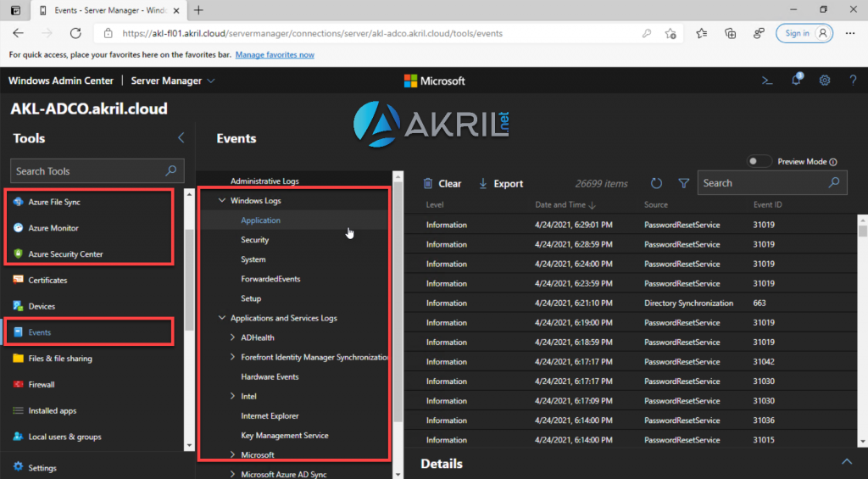Viewport: 868px width, 479px height.
Task: Open browser Collections
Action: (730, 33)
